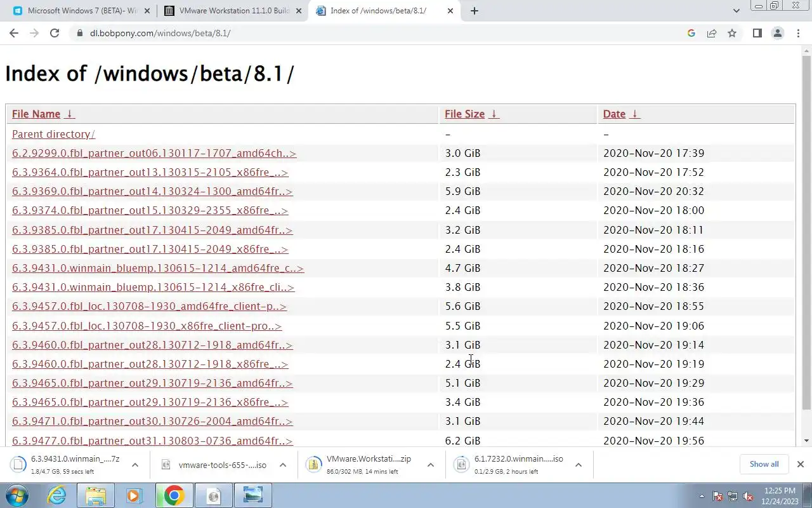Viewport: 812px width, 508px height.
Task: Sort Date descending arrow
Action: pos(635,114)
